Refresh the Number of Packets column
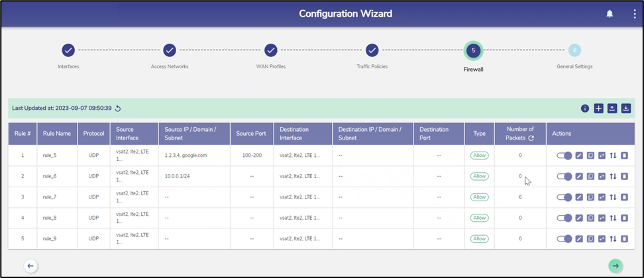The width and height of the screenshot is (644, 278). tap(531, 138)
